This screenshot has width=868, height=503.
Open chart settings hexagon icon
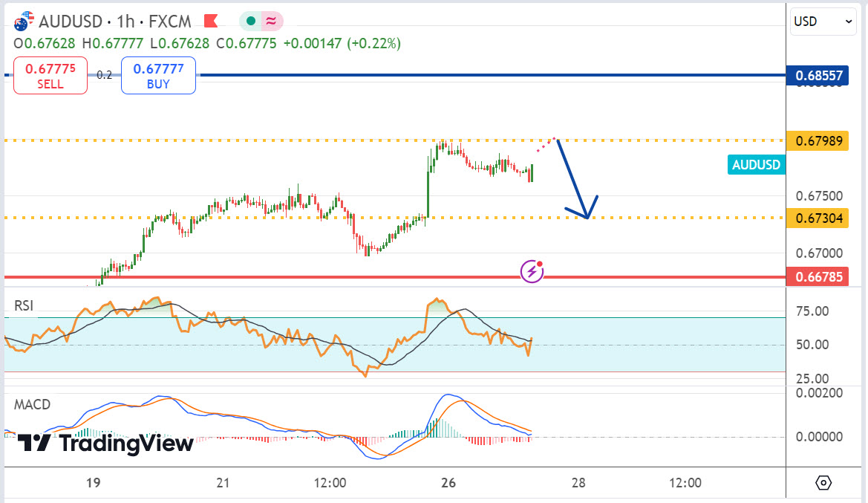pos(823,483)
